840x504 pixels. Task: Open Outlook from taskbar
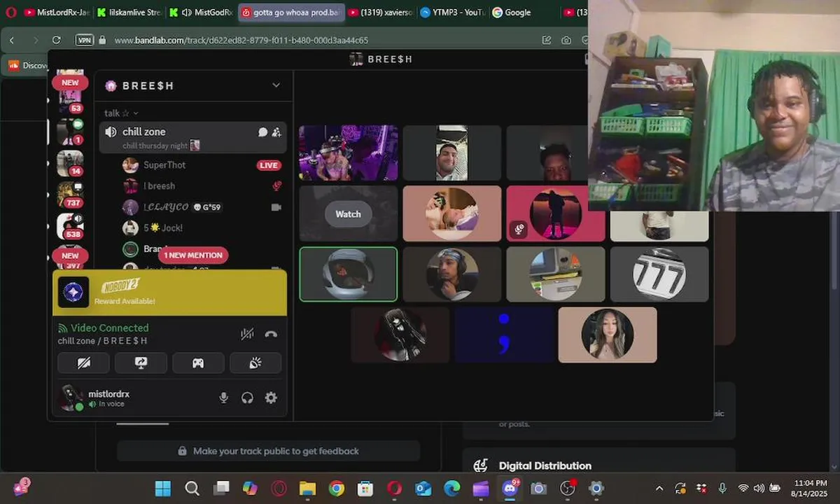[x=423, y=488]
